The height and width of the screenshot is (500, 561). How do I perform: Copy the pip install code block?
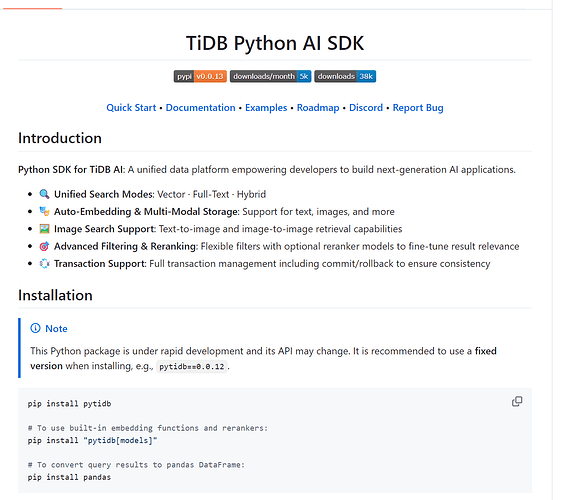click(x=517, y=401)
